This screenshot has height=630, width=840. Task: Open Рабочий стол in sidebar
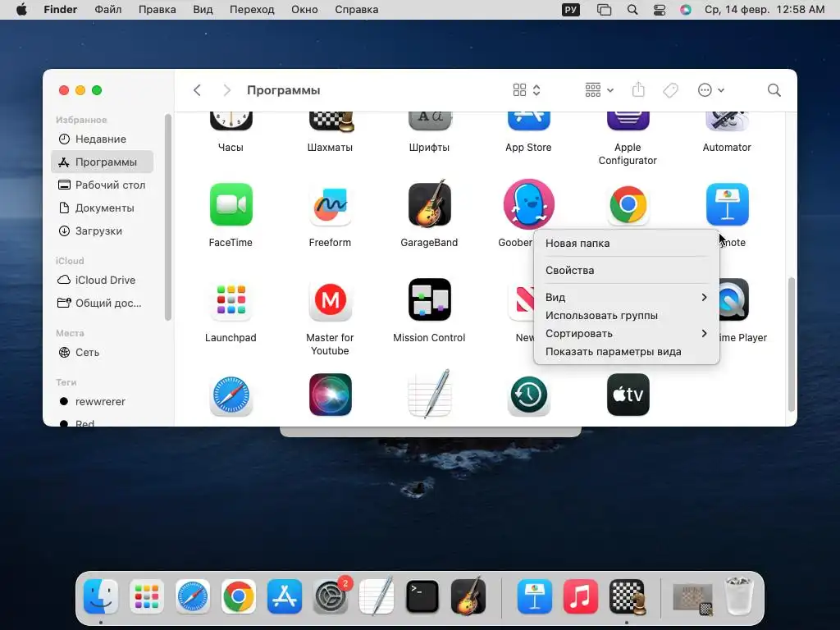tap(103, 185)
